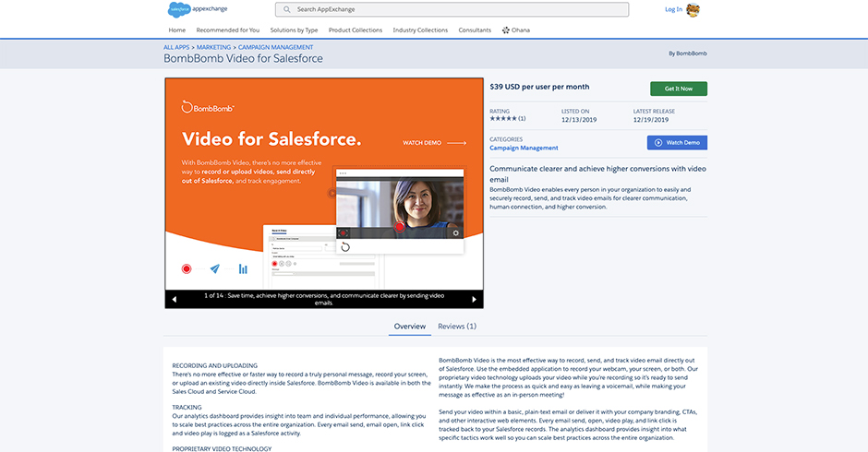Show previous slide with left arrow

coord(174,299)
